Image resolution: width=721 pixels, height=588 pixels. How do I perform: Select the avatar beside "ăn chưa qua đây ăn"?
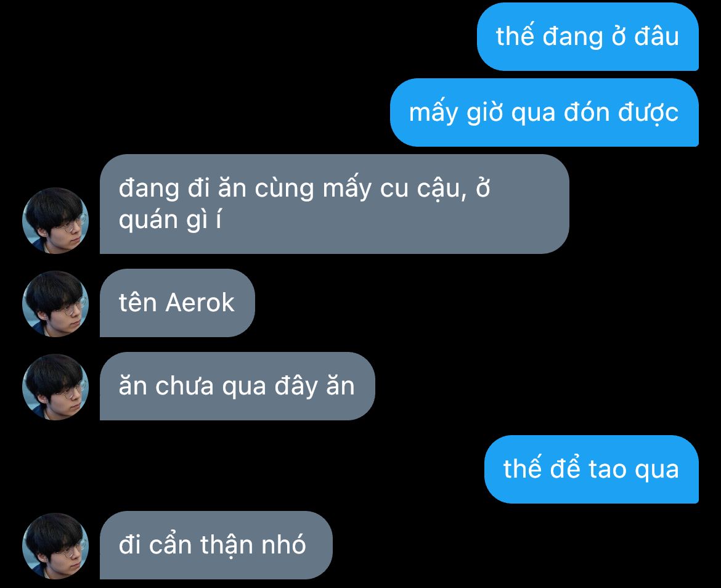pyautogui.click(x=55, y=387)
